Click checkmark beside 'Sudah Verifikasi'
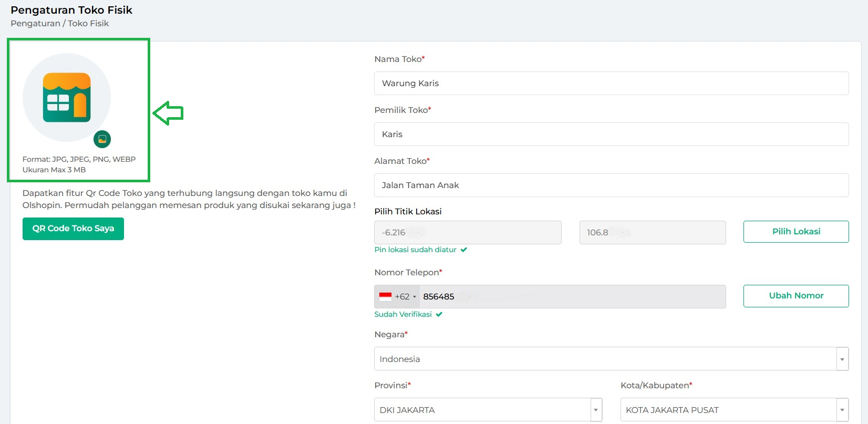This screenshot has height=424, width=868. click(x=439, y=315)
